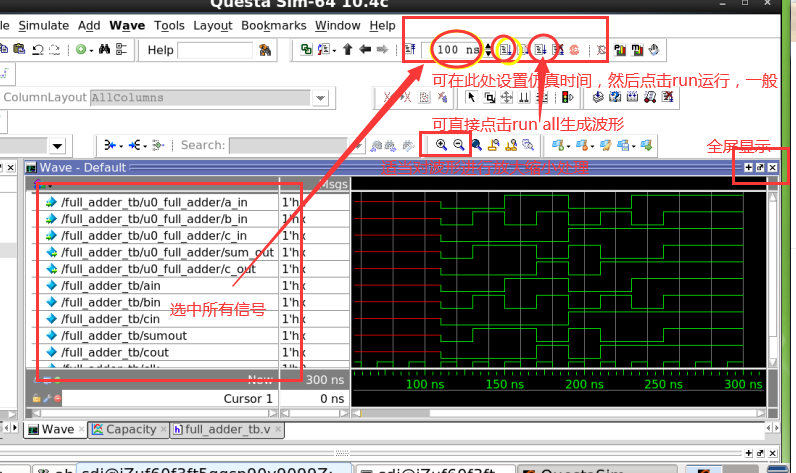Click the black left arrow icon
This screenshot has height=473, width=796.
pyautogui.click(x=365, y=49)
